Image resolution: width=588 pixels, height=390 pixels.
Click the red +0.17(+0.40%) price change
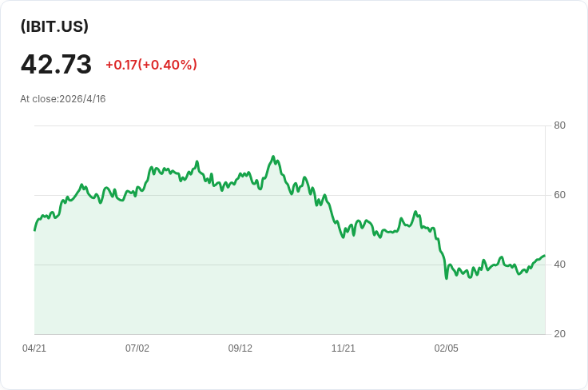(151, 65)
